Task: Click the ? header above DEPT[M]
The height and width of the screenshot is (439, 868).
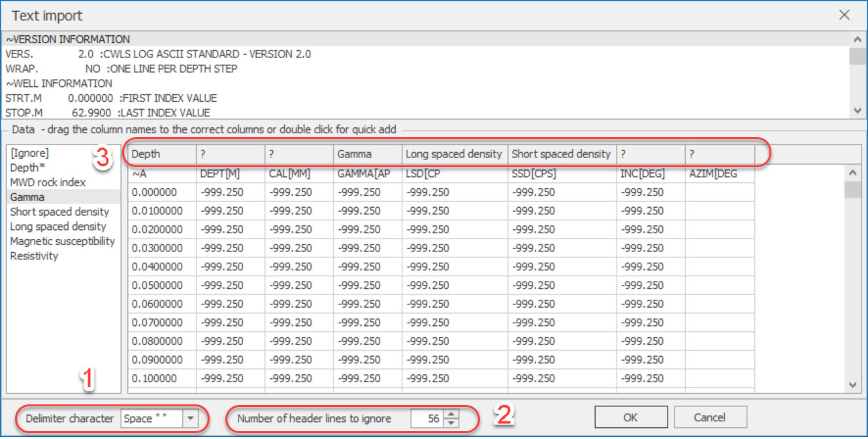Action: [x=231, y=154]
